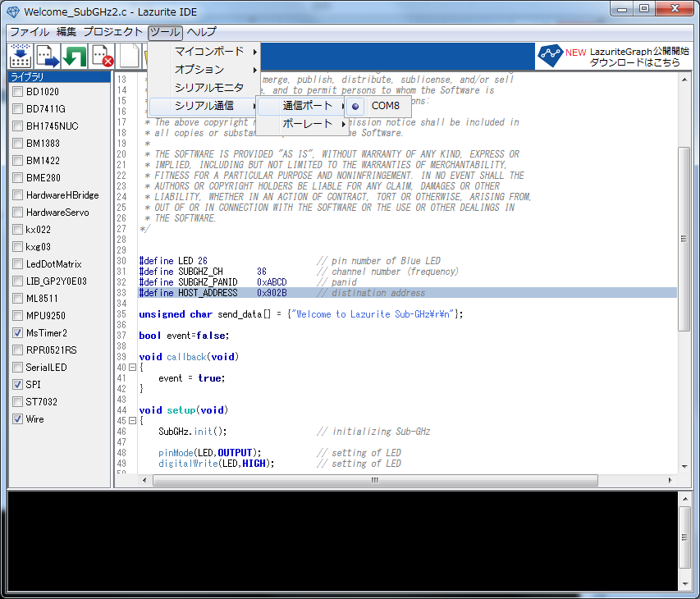Uncheck the Wire library checkbox
Viewport: 700px width, 599px height.
coord(17,419)
